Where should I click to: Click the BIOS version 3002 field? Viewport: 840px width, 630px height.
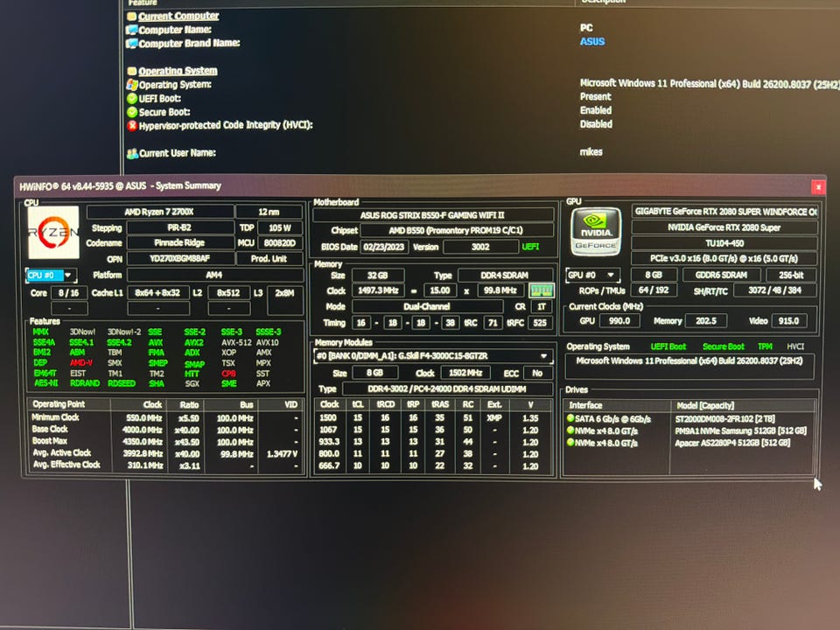pyautogui.click(x=480, y=247)
